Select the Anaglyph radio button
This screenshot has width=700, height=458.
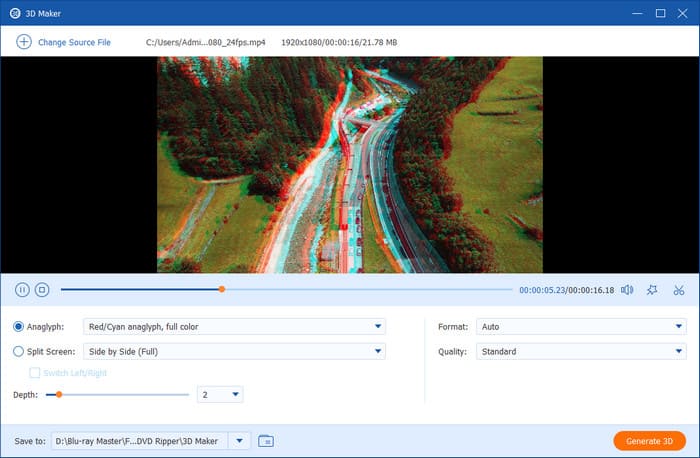coord(19,326)
